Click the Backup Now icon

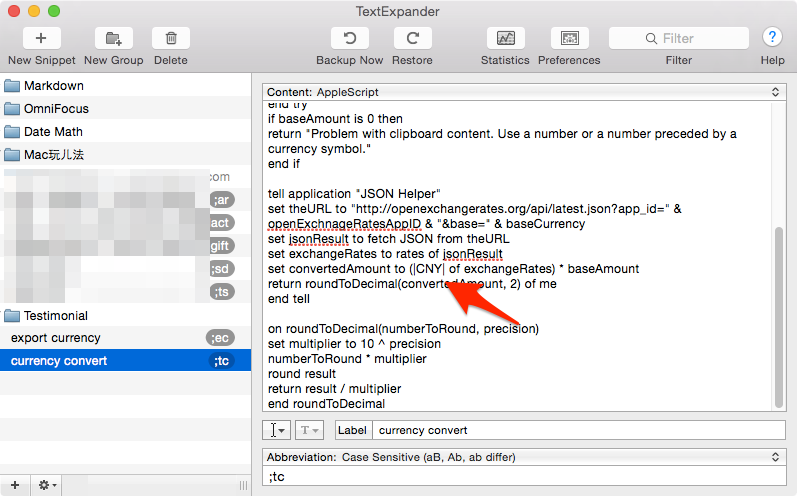350,38
